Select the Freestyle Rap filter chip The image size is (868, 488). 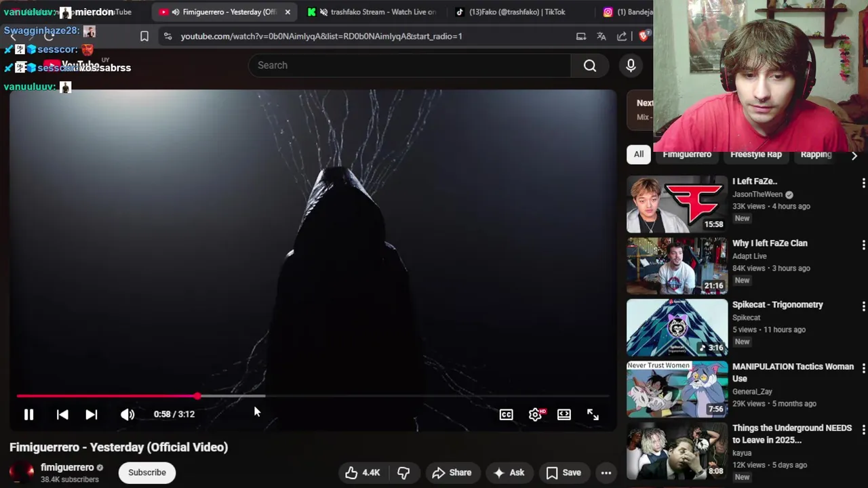pos(756,155)
